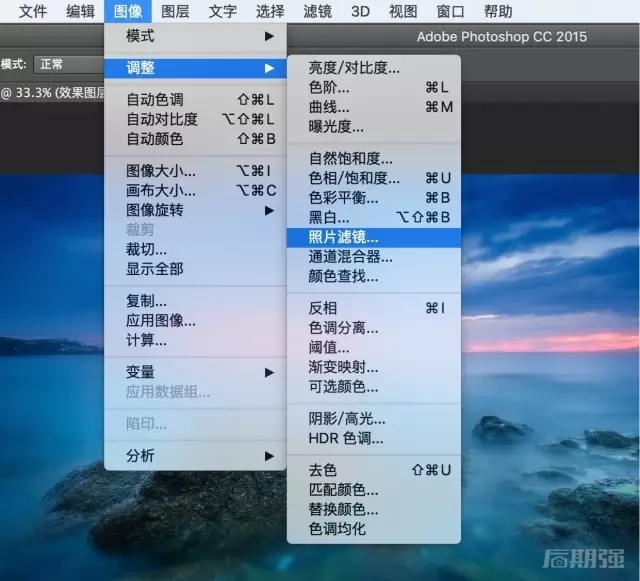640x581 pixels.
Task: Choose 可选颜色... adjustment
Action: 374,387
